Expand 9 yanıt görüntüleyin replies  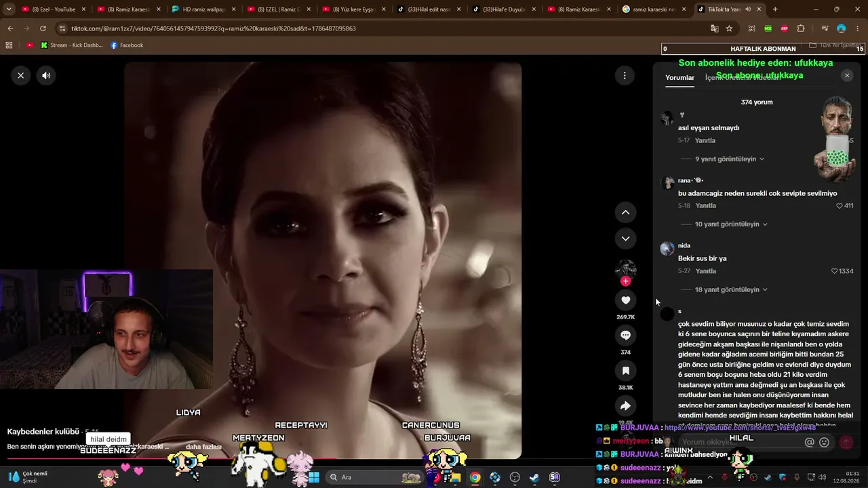730,159
